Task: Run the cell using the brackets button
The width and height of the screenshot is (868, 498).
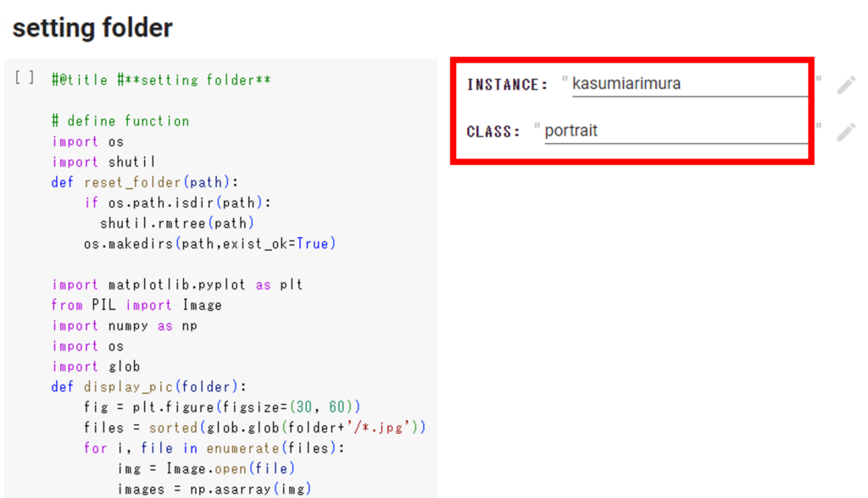Action: point(25,78)
